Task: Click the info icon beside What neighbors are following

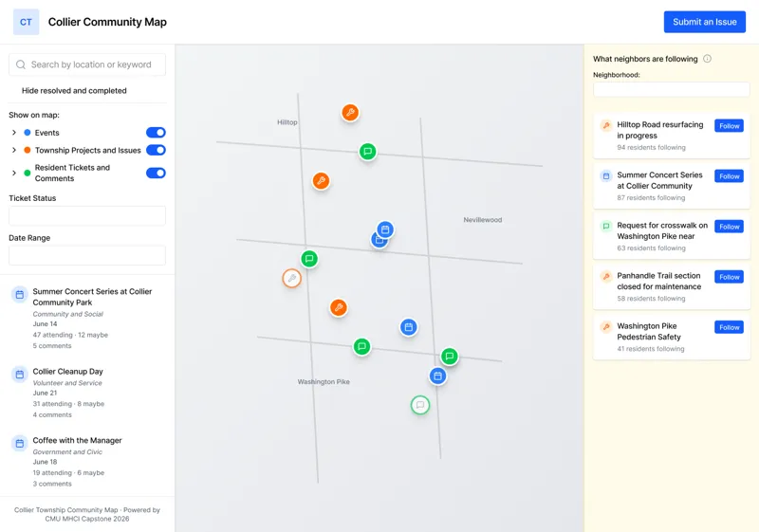Action: click(x=707, y=59)
